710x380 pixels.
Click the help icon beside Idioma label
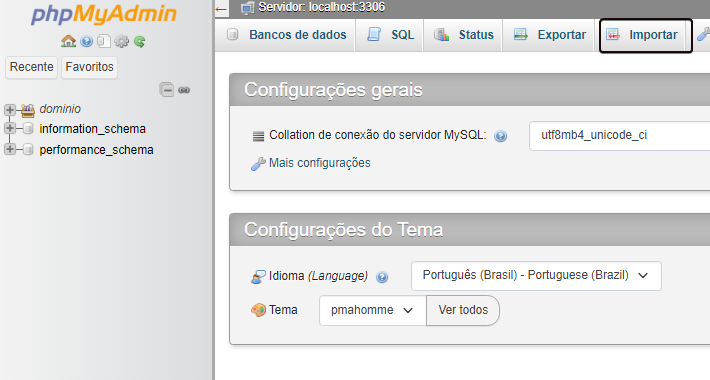[x=382, y=277]
